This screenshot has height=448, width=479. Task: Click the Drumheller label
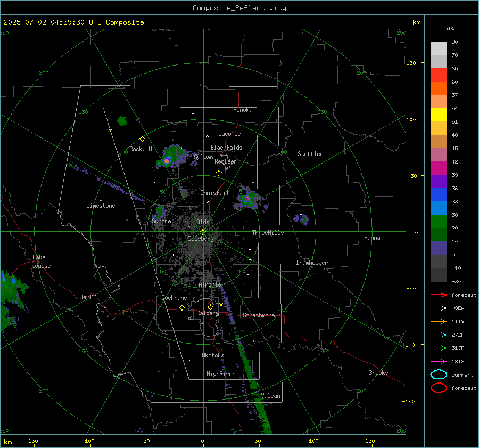click(312, 263)
